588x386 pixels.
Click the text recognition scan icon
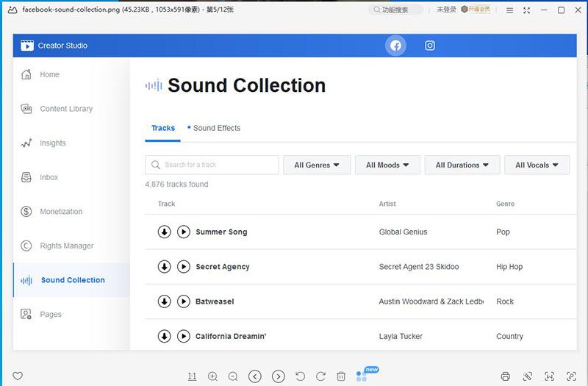pos(549,376)
